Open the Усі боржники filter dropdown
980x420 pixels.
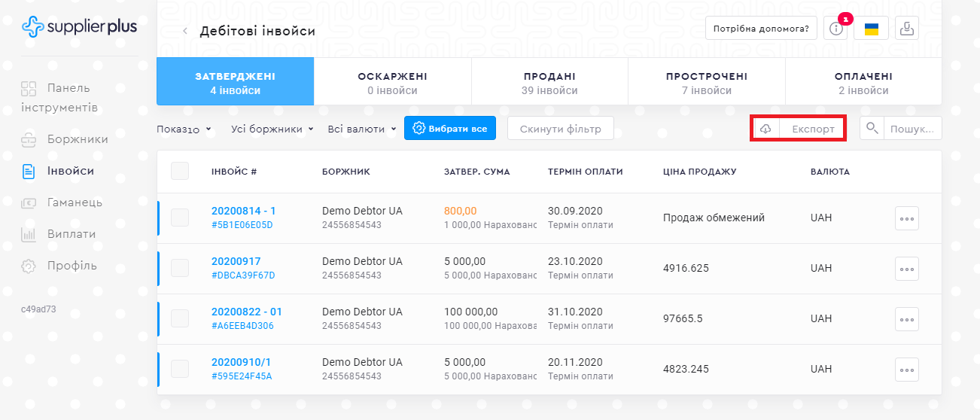[272, 129]
